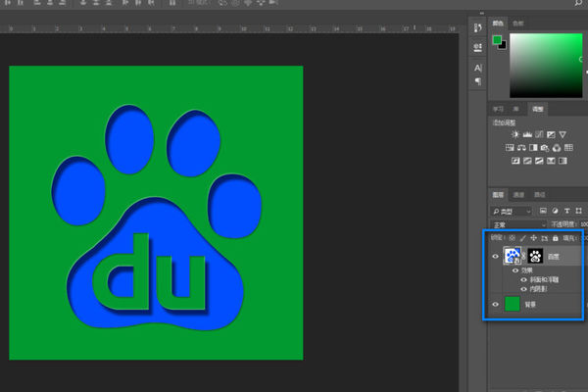Add a Posterize adjustment layer

click(527, 161)
